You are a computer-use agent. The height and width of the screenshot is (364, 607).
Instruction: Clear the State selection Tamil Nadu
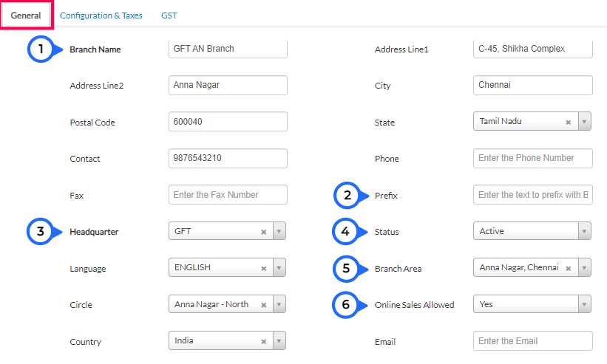[x=568, y=123]
